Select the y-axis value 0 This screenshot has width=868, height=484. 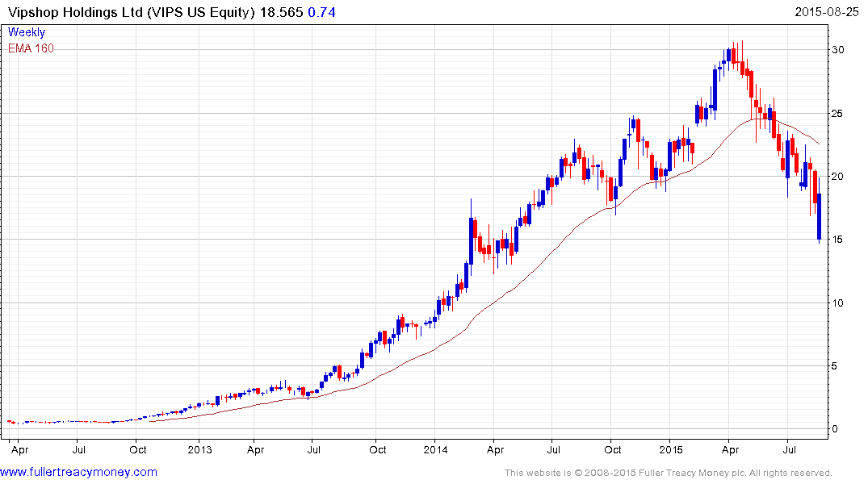[x=836, y=429]
